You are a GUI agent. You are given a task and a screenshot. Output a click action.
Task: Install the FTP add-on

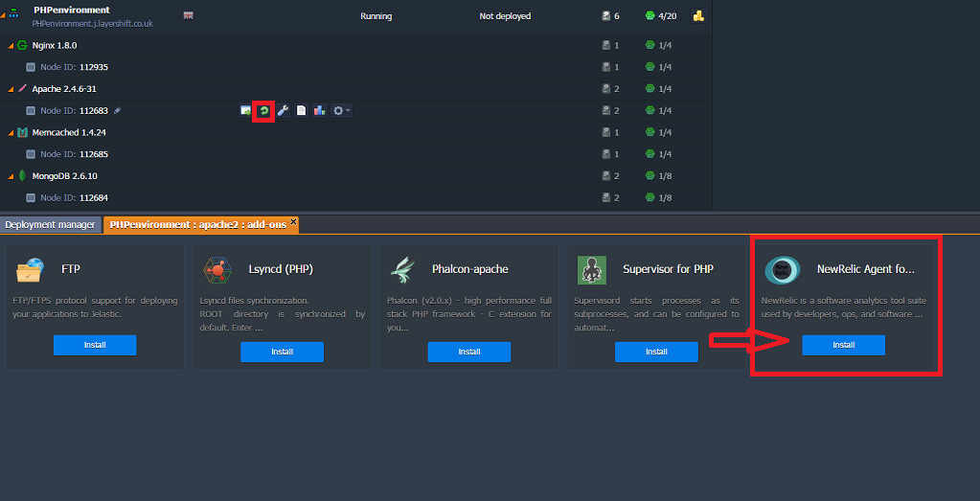coord(95,345)
